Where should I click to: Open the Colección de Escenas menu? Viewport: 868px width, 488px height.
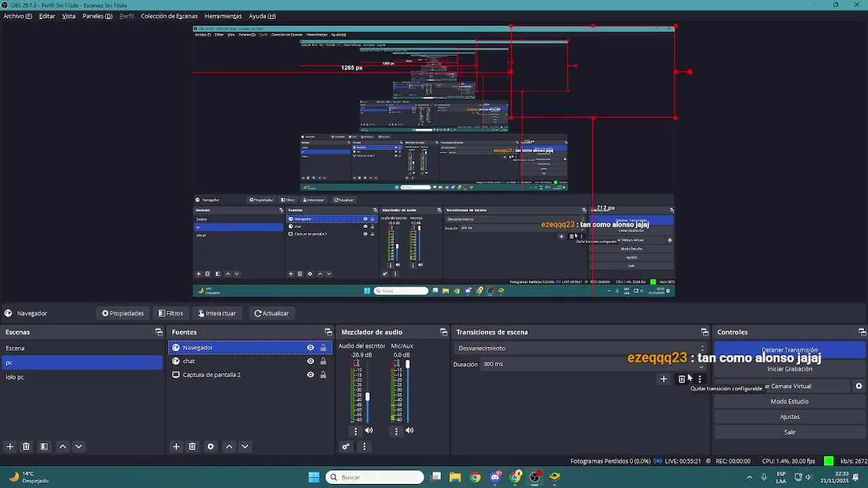click(170, 16)
